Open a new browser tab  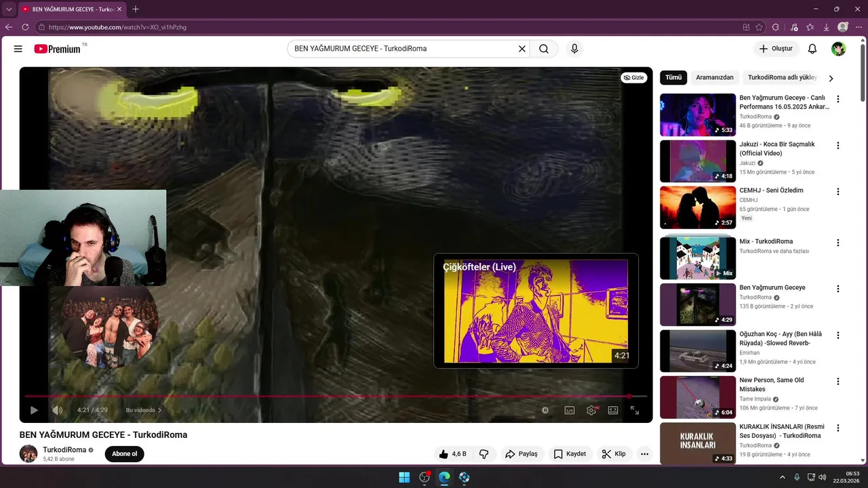(136, 9)
